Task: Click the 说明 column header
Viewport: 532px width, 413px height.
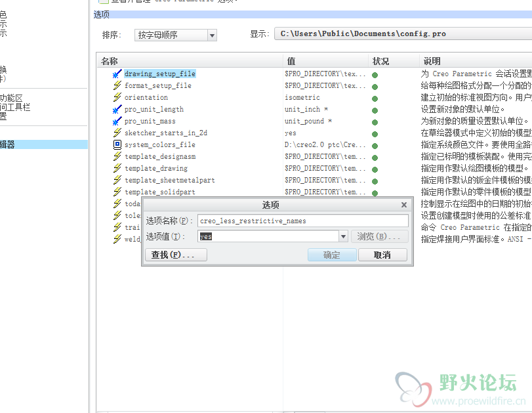Action: (476, 61)
